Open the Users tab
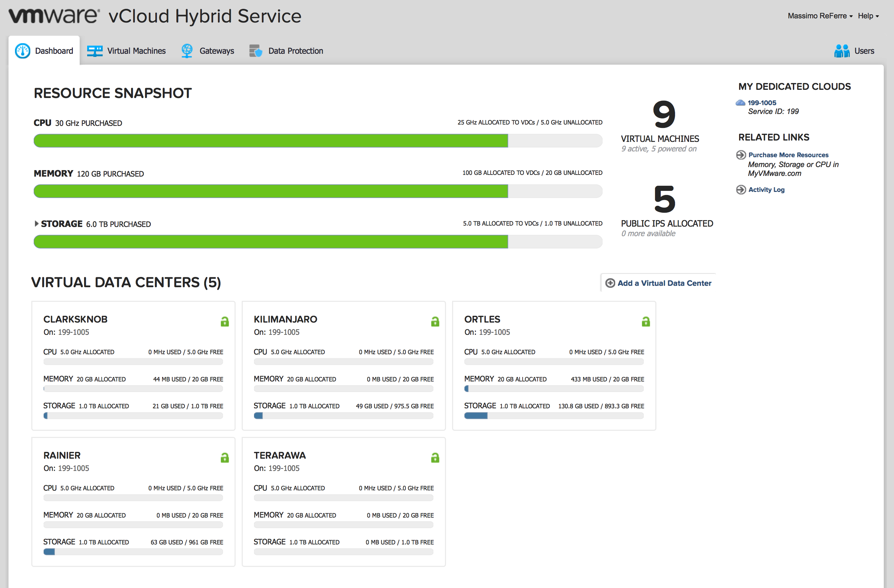 [854, 51]
